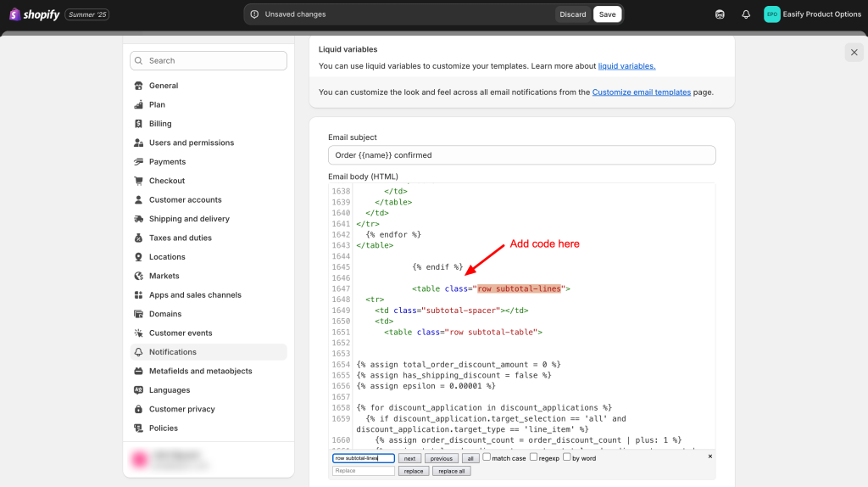Click the Payments icon in sidebar

pyautogui.click(x=138, y=162)
